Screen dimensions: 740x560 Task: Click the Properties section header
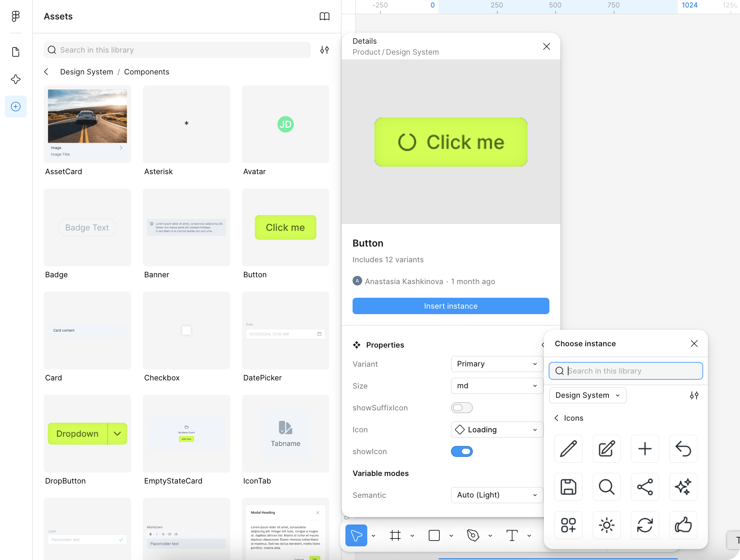tap(385, 345)
